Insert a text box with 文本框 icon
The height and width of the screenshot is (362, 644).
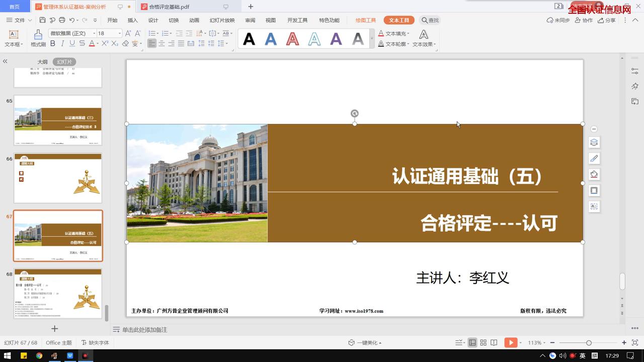pyautogui.click(x=14, y=38)
